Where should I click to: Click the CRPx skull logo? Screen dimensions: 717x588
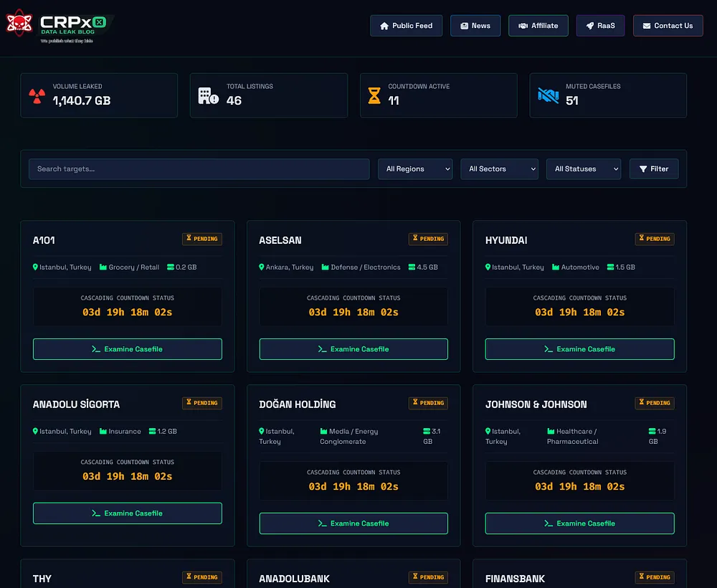tap(19, 23)
